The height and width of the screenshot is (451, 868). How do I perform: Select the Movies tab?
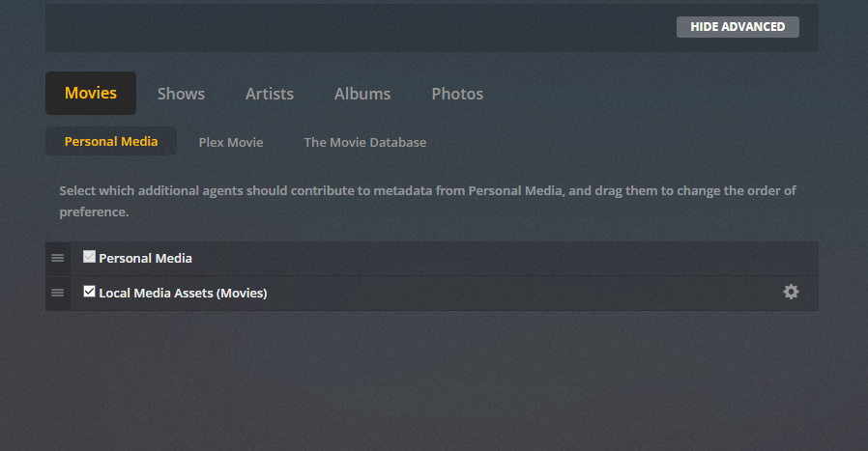[91, 94]
